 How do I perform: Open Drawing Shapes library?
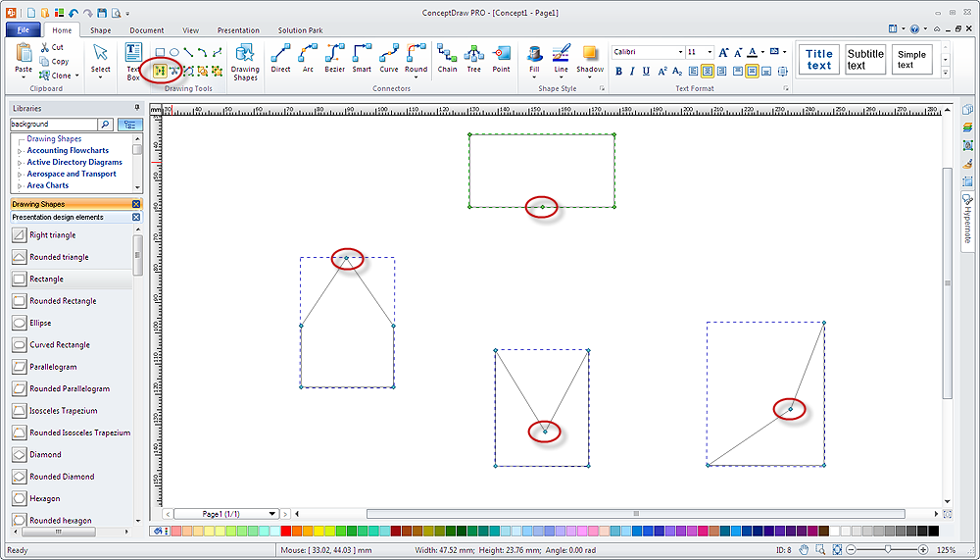pyautogui.click(x=245, y=62)
